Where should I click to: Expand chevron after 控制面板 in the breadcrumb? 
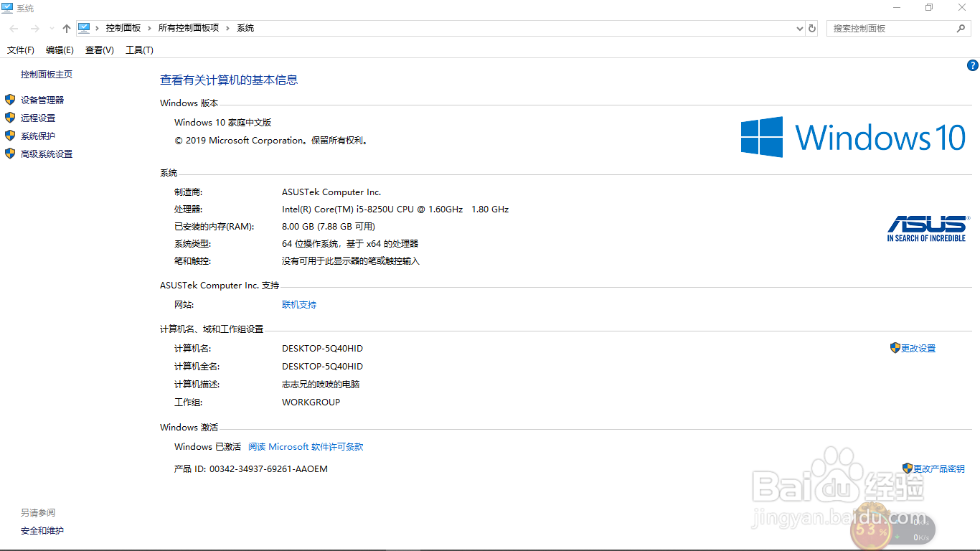[x=150, y=28]
